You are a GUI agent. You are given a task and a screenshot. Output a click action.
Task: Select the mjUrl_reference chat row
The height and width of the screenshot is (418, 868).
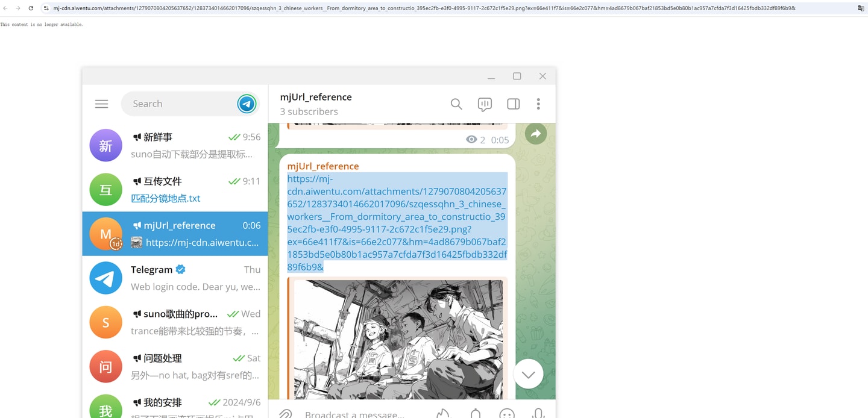(175, 234)
